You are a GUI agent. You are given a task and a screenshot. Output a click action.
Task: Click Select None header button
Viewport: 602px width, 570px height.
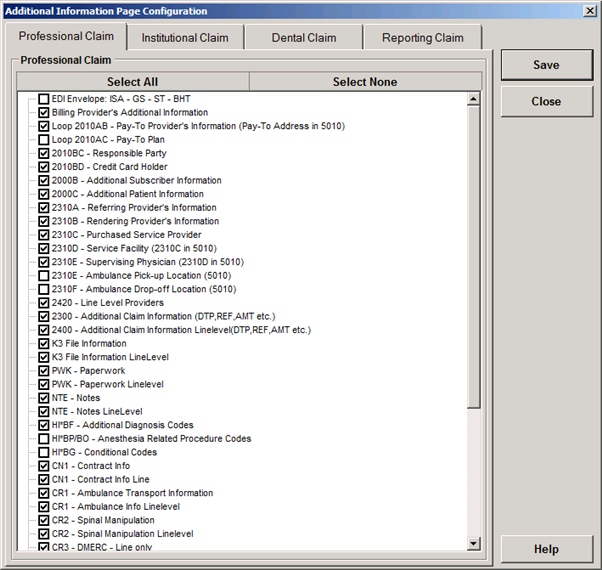coord(364,82)
